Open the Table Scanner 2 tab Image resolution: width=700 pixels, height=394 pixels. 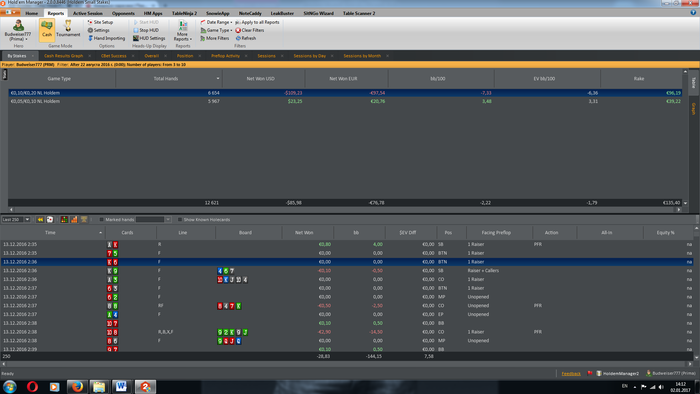tap(359, 13)
